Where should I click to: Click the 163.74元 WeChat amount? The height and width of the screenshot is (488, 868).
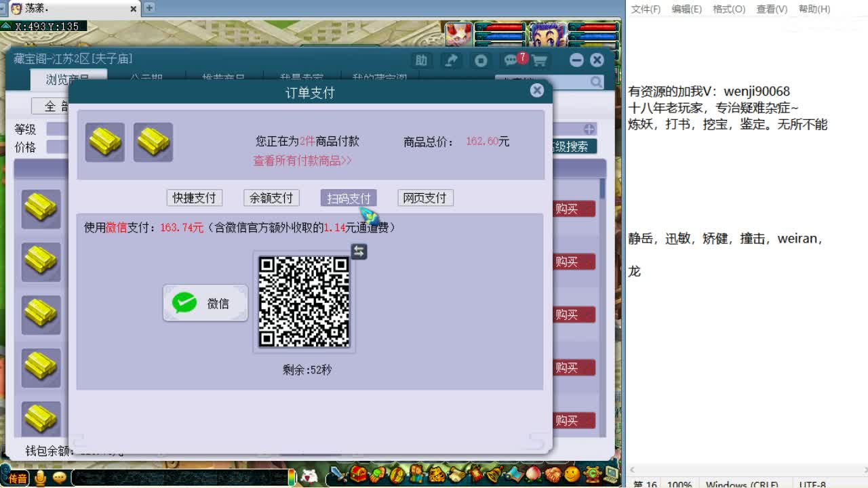(x=182, y=228)
